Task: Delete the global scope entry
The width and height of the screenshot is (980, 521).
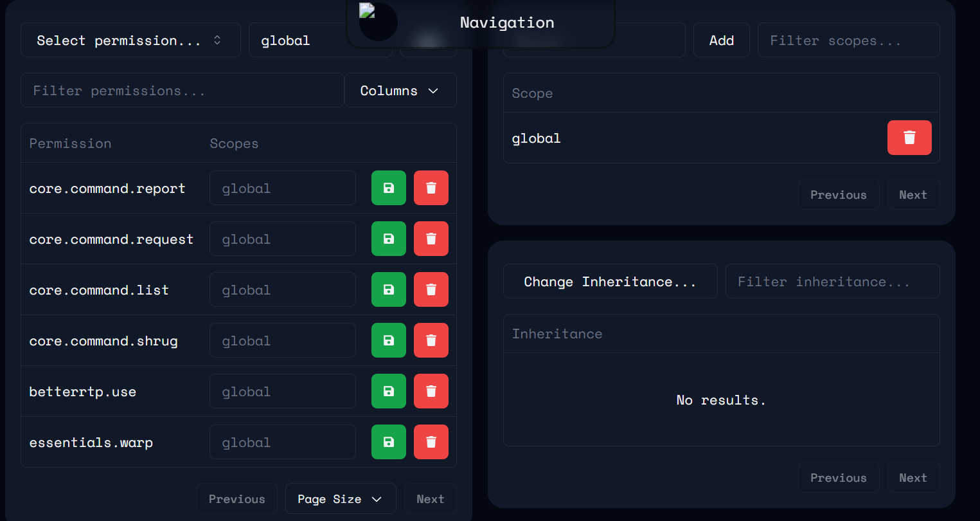Action: pos(909,138)
